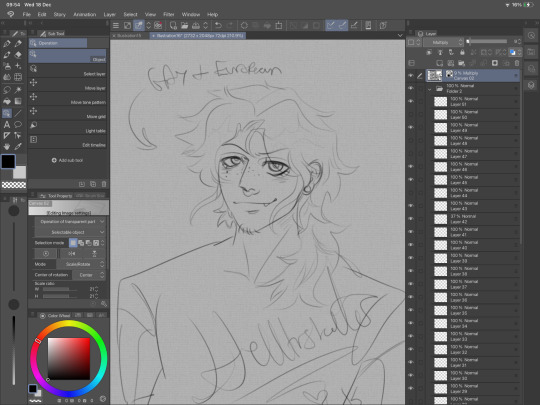Select the Edit timeline sub tool
This screenshot has height=405, width=540.
[x=68, y=142]
